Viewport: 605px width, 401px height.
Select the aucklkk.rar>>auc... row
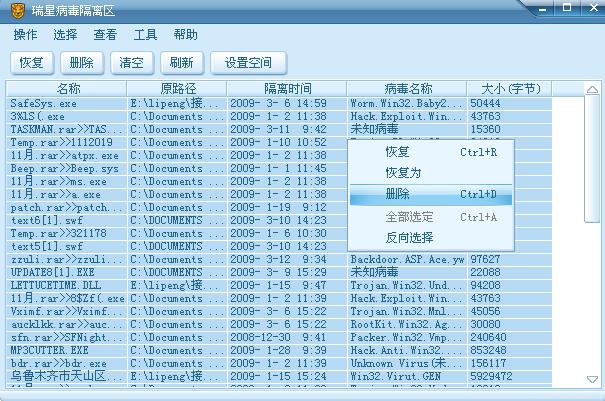pyautogui.click(x=279, y=324)
